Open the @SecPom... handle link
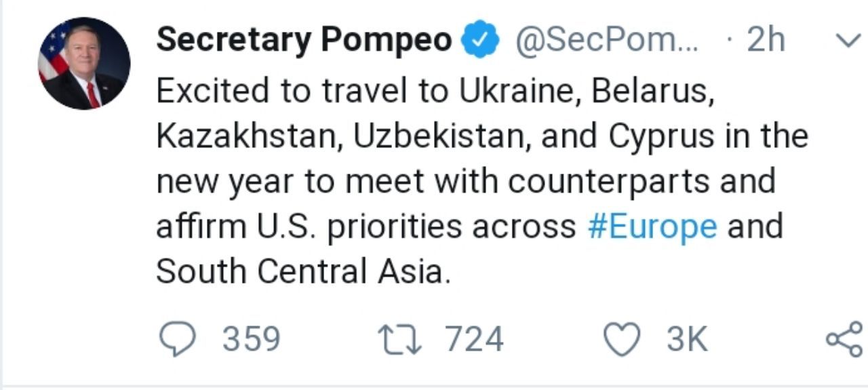The height and width of the screenshot is (390, 868). [606, 41]
